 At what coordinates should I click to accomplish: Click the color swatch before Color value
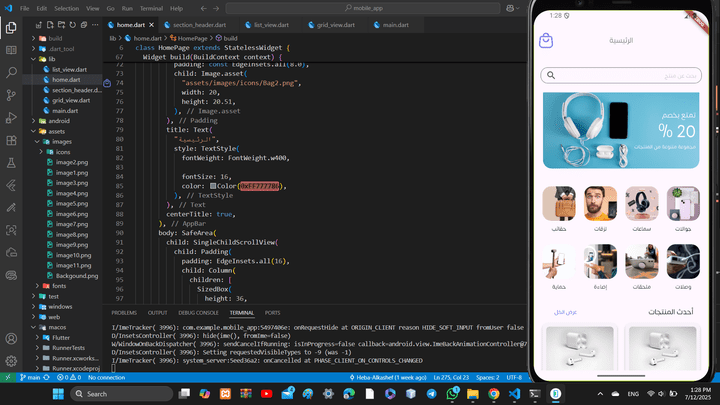(x=214, y=186)
